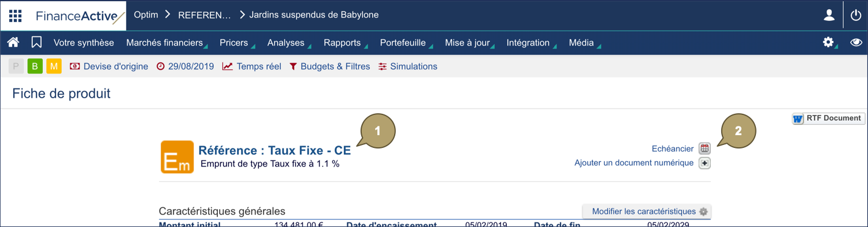Click the bookmark icon

[x=36, y=42]
